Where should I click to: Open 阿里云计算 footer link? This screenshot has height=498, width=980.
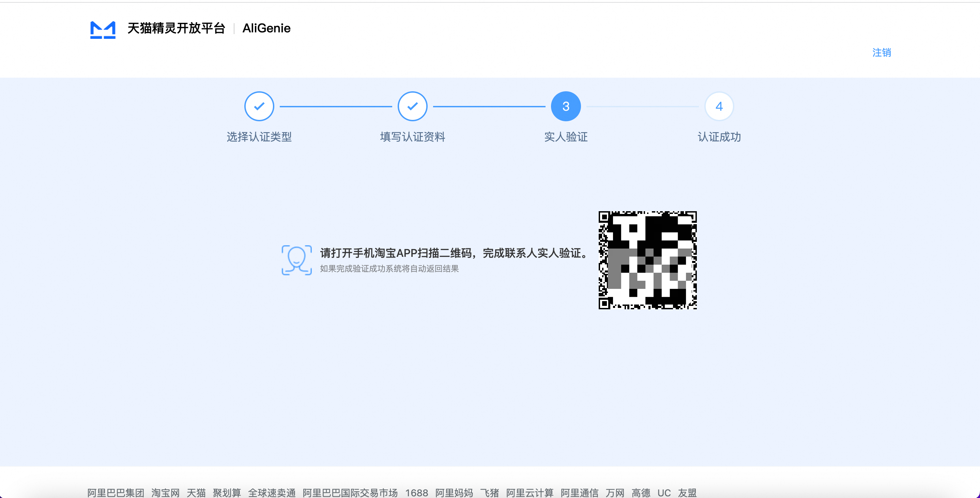click(530, 493)
